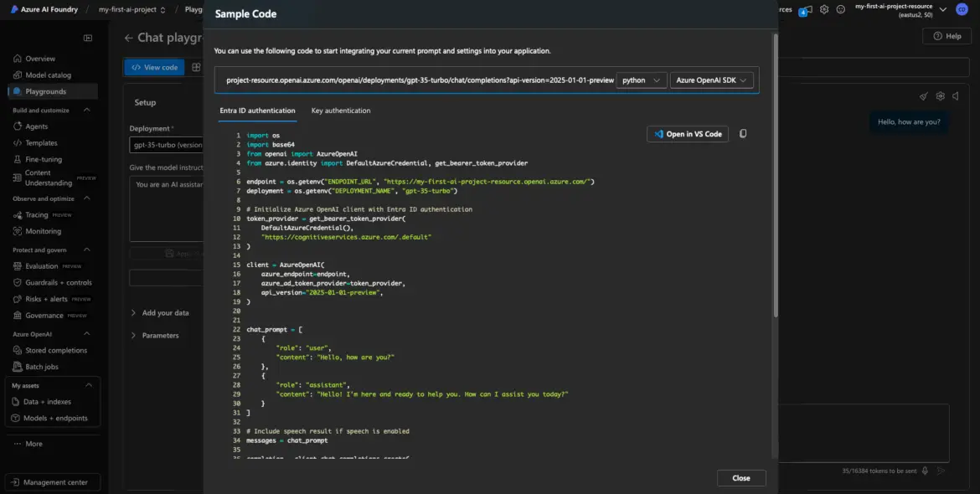Screen dimensions: 980x494
Task: Click the clear chat broom icon
Action: 923,96
